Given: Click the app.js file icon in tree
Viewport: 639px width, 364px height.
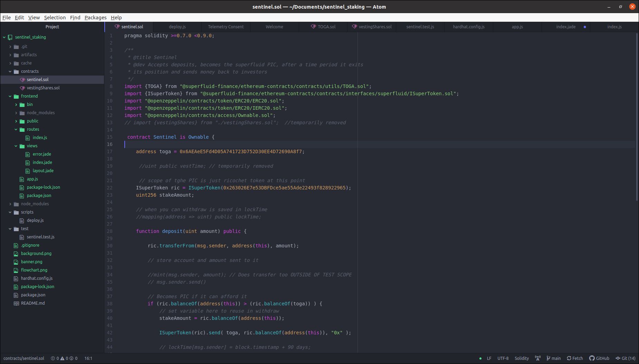Looking at the screenshot, I should click(x=22, y=179).
